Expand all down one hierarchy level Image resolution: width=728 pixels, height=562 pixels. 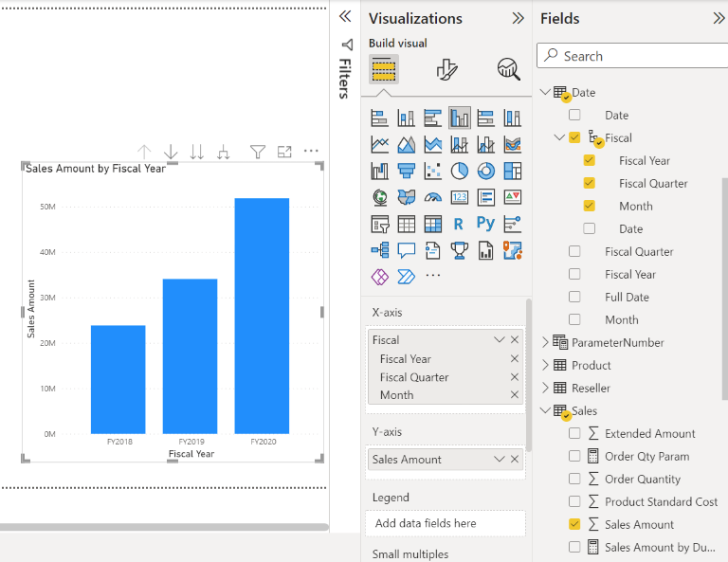[x=224, y=152]
